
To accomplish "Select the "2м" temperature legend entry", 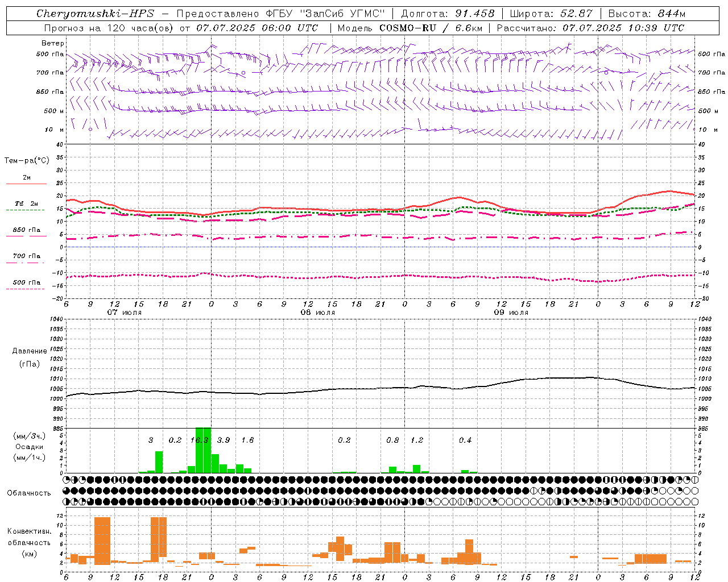I will click(27, 178).
